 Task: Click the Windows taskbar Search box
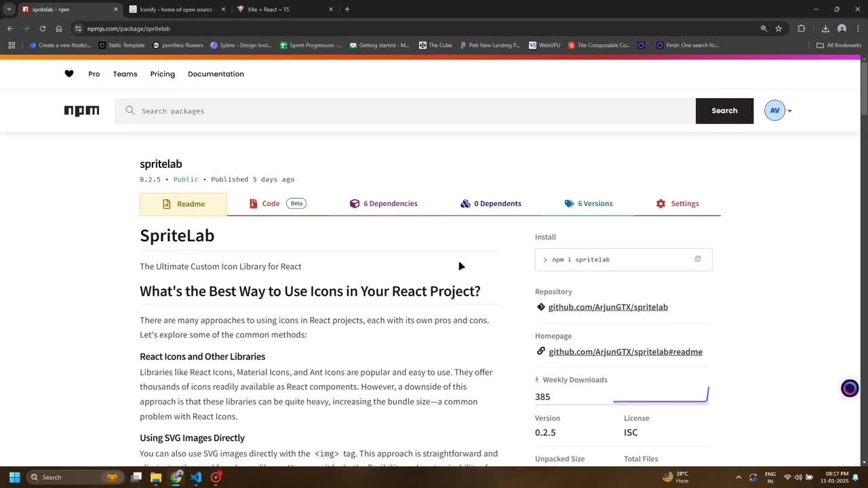(75, 477)
